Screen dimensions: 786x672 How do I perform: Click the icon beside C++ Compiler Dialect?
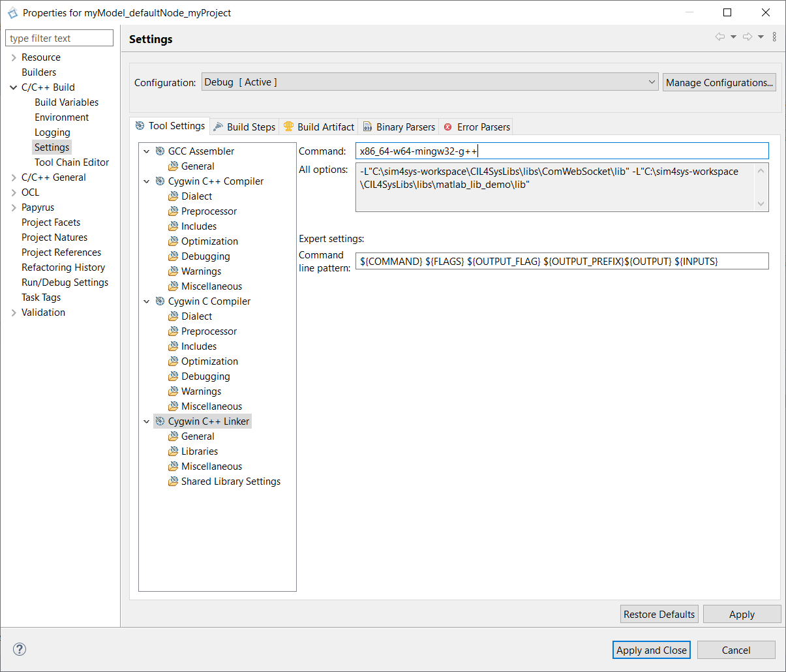[173, 196]
